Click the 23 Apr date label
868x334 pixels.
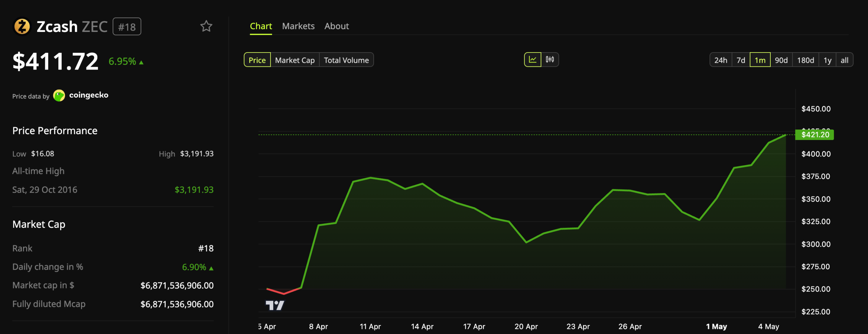578,327
